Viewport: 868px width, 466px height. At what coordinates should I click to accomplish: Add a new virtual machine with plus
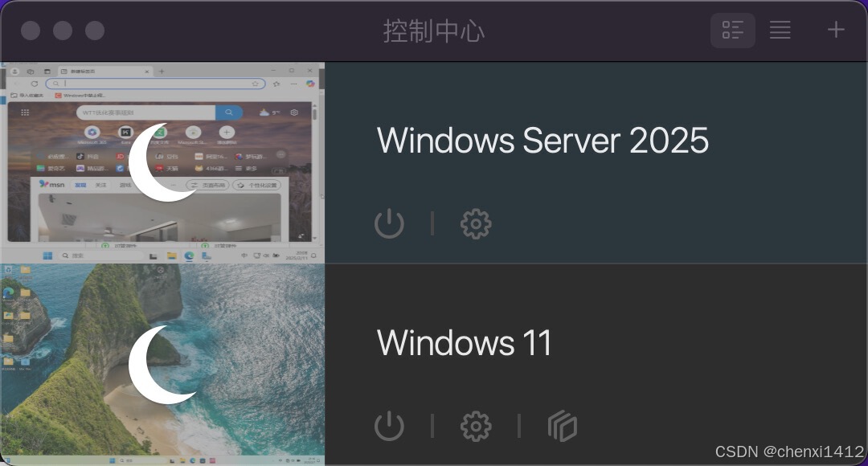pyautogui.click(x=836, y=30)
